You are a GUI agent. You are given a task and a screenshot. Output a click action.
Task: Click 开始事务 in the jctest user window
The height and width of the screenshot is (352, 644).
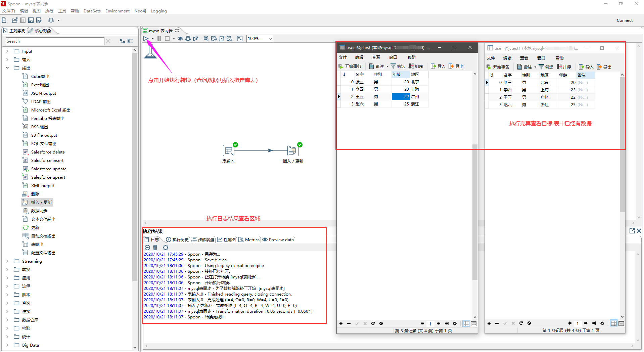pos(350,66)
